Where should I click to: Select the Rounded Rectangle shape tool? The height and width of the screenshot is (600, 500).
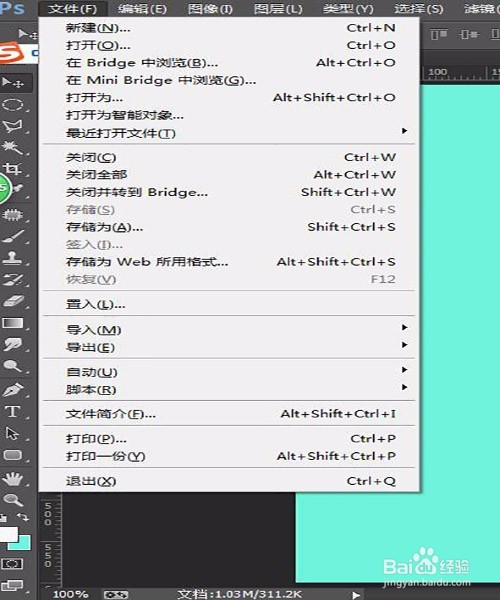pyautogui.click(x=13, y=455)
